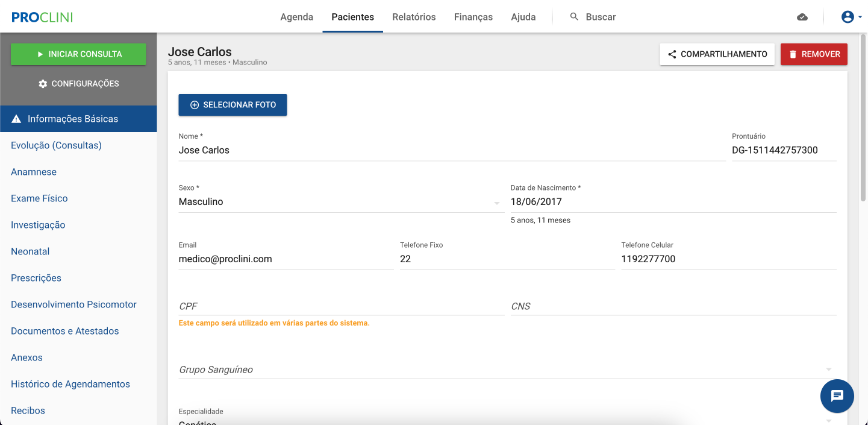Expand the Especialidade dropdown
The image size is (868, 425).
828,420
